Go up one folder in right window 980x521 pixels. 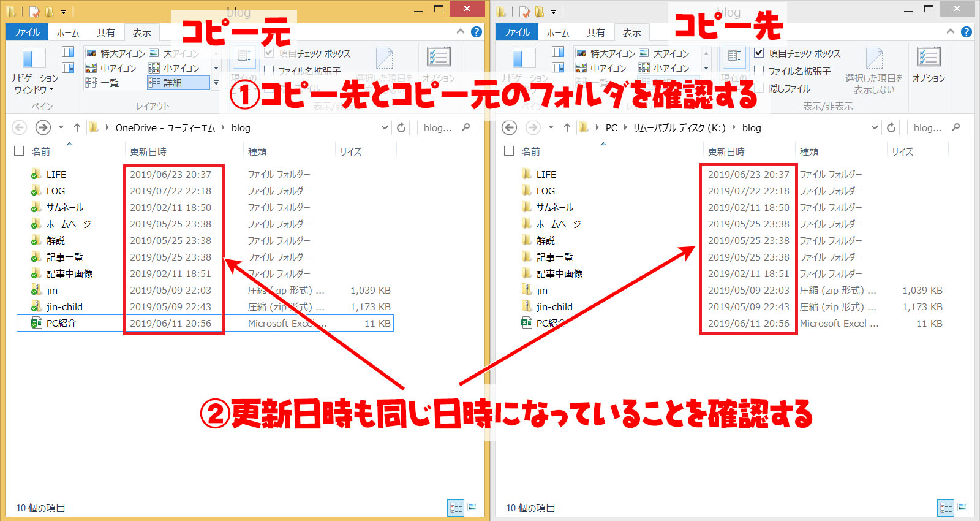pyautogui.click(x=567, y=127)
